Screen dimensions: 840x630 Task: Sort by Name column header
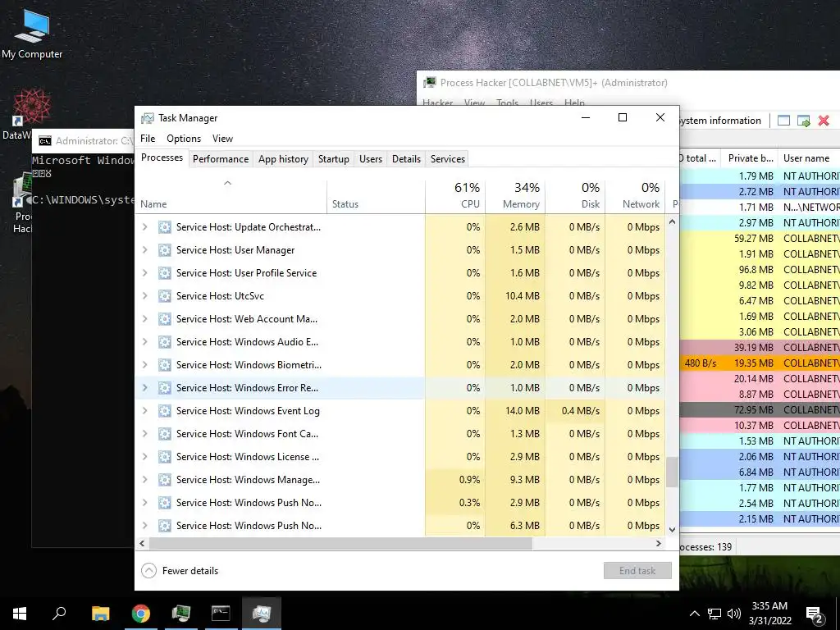231,195
